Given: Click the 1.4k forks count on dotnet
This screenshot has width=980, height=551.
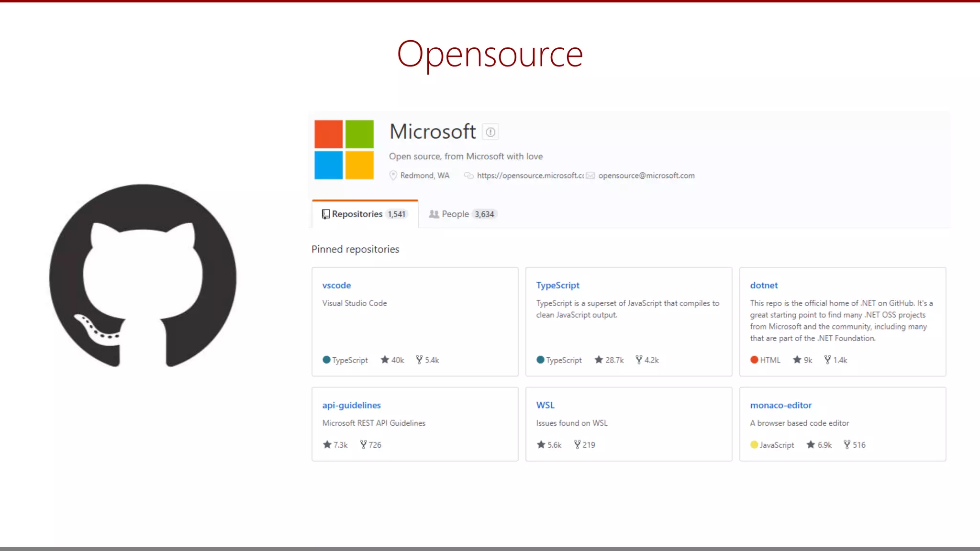Looking at the screenshot, I should [x=840, y=360].
